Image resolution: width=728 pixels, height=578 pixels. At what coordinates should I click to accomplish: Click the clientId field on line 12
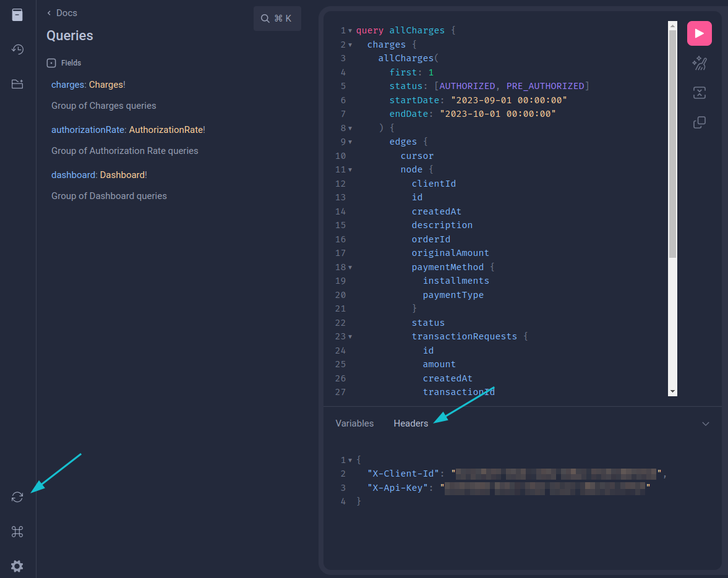click(x=434, y=184)
